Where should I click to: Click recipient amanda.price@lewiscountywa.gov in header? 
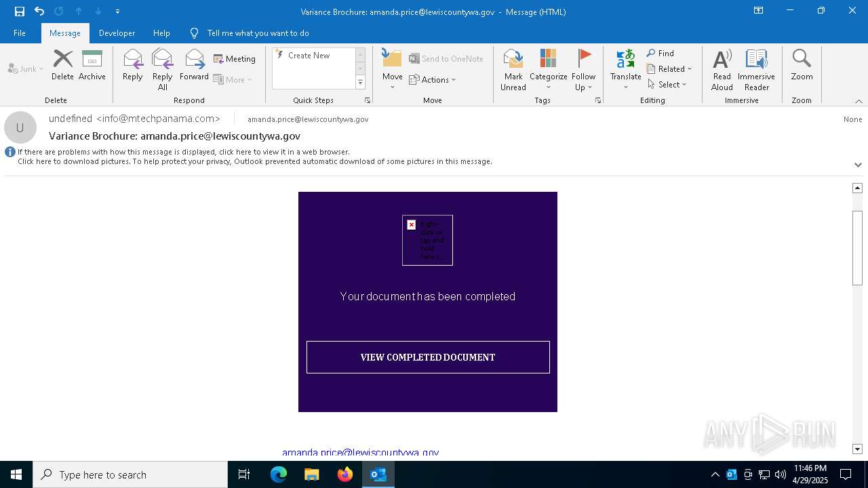(x=308, y=119)
